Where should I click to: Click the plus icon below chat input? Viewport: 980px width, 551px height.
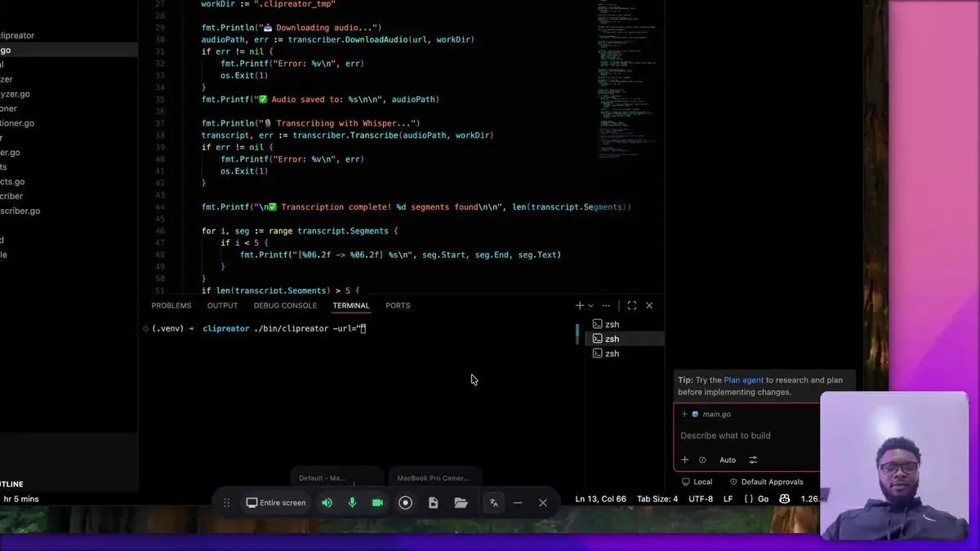[685, 460]
